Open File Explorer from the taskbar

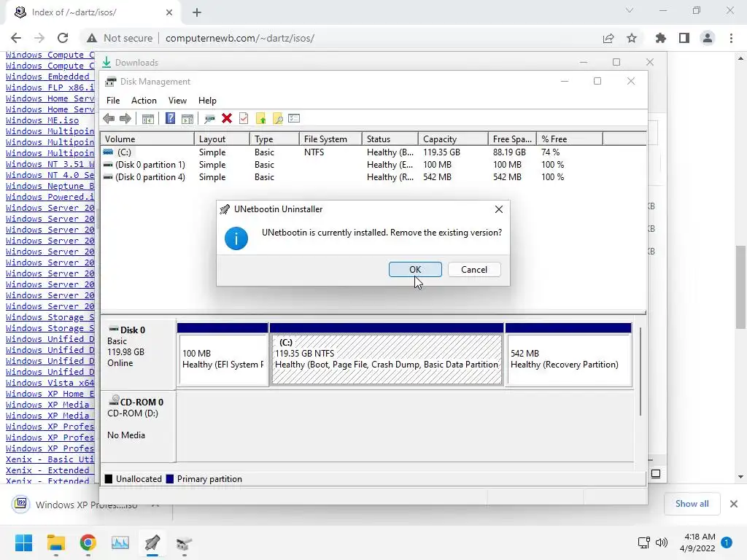[55, 542]
